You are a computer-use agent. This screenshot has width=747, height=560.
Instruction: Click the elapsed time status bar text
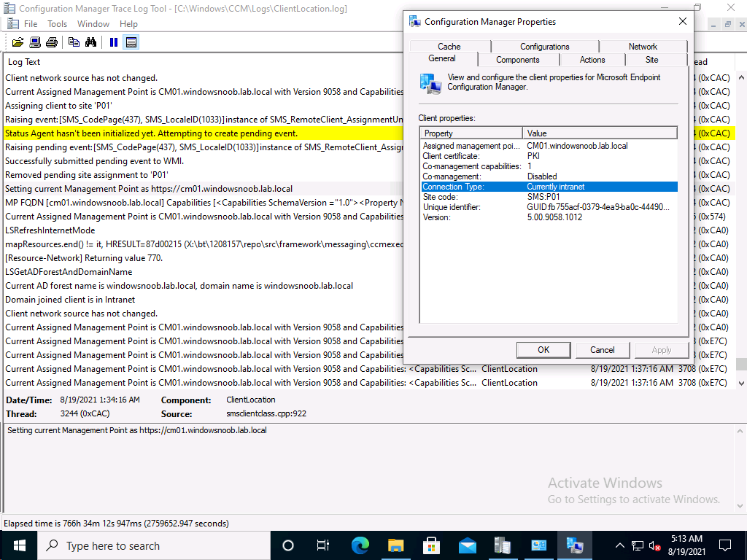coord(116,524)
